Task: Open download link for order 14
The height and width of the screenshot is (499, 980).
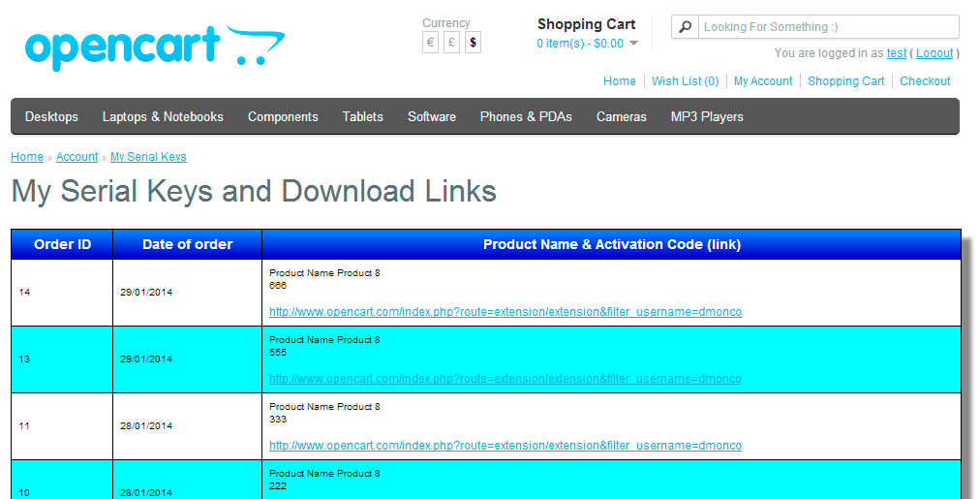Action: pos(505,312)
